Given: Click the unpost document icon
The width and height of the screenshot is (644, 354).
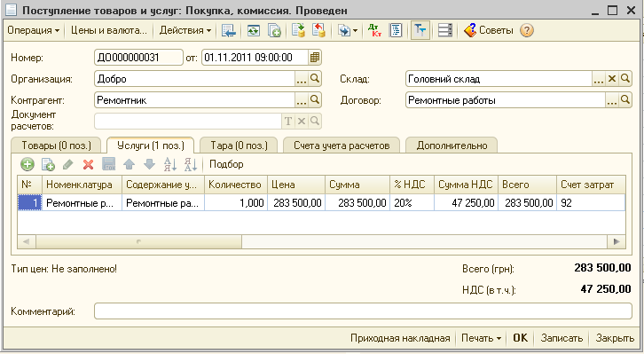Looking at the screenshot, I should pyautogui.click(x=319, y=30).
